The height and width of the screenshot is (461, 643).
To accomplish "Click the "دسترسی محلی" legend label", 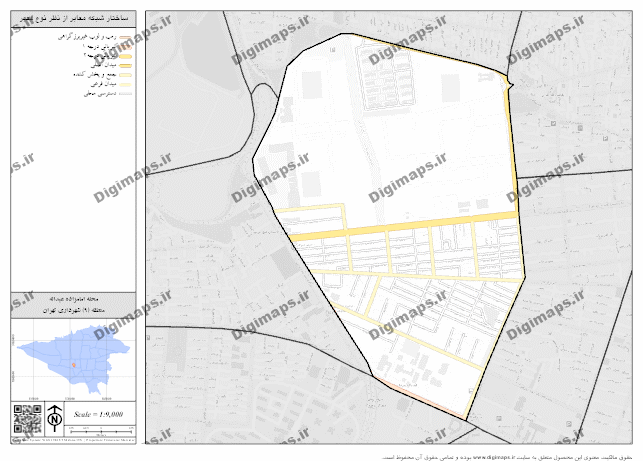I will [100, 94].
